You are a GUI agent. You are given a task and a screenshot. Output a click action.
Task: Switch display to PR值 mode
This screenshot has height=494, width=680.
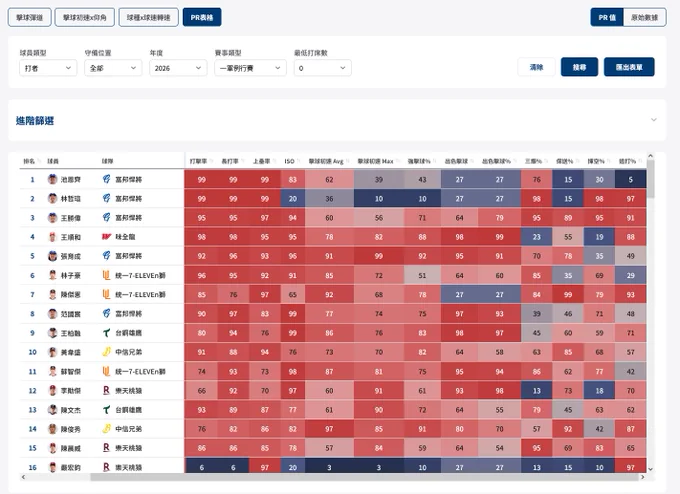click(x=607, y=17)
